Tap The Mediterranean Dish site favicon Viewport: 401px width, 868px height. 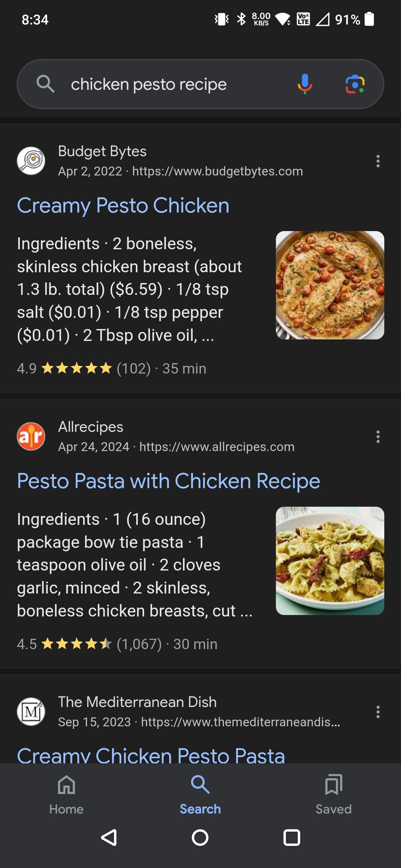point(31,712)
